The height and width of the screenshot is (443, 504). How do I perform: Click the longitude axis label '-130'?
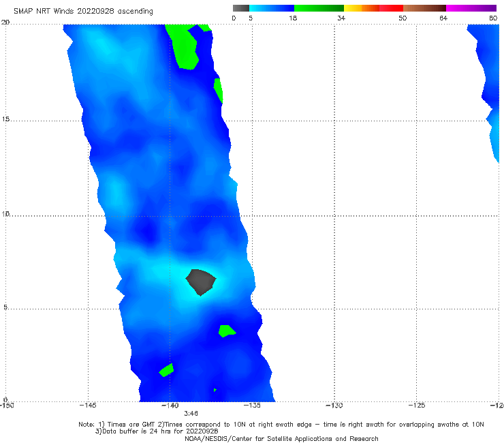click(334, 406)
